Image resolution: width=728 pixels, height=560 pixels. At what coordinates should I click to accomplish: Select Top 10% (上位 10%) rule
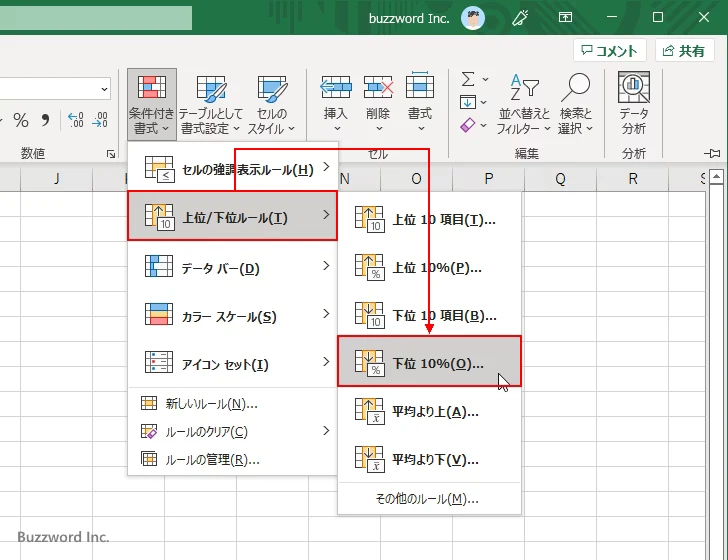point(429,267)
